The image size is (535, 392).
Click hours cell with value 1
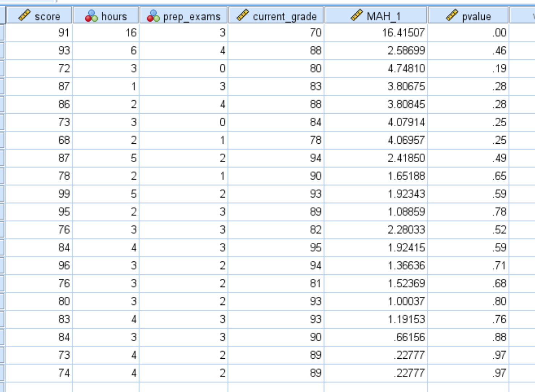point(106,86)
